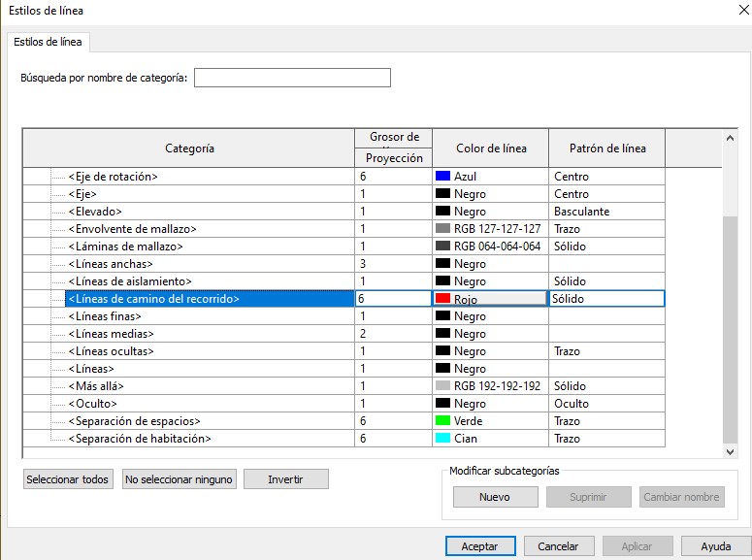Click Invertir selection button

(285, 479)
